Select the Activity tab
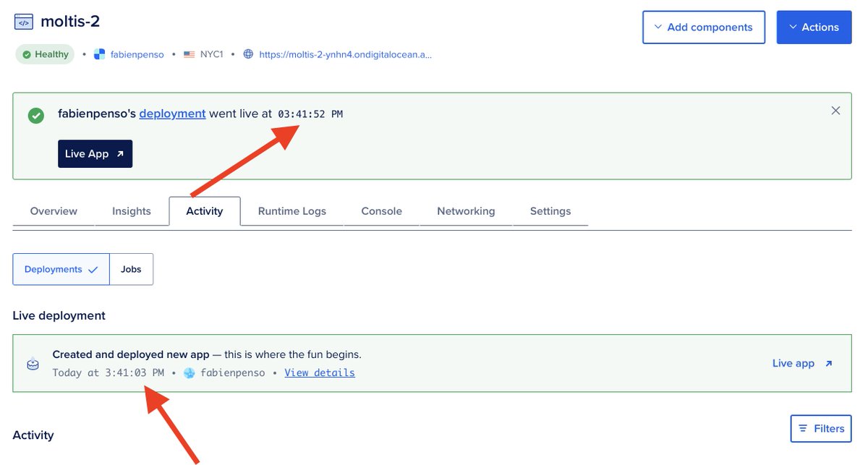868x465 pixels. [x=205, y=211]
